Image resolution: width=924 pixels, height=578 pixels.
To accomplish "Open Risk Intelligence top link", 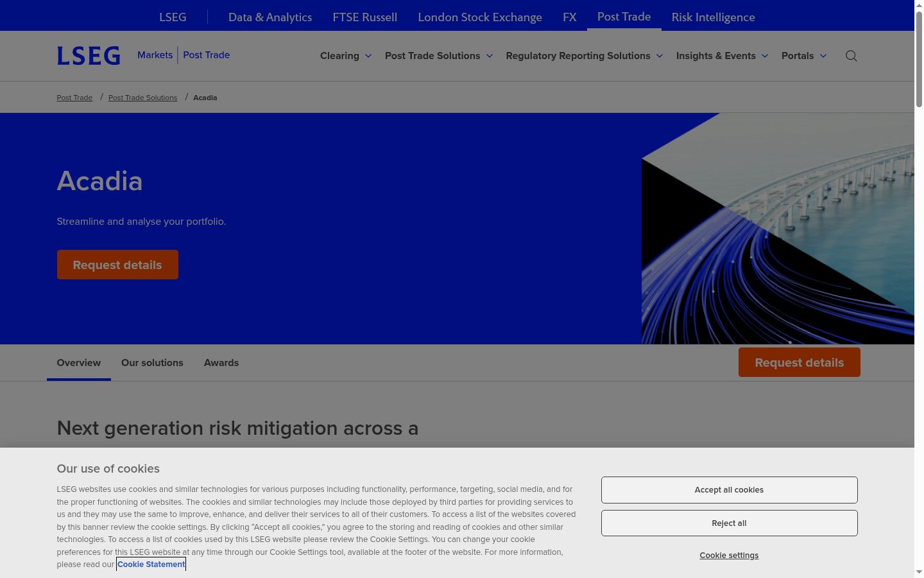I will tap(714, 17).
